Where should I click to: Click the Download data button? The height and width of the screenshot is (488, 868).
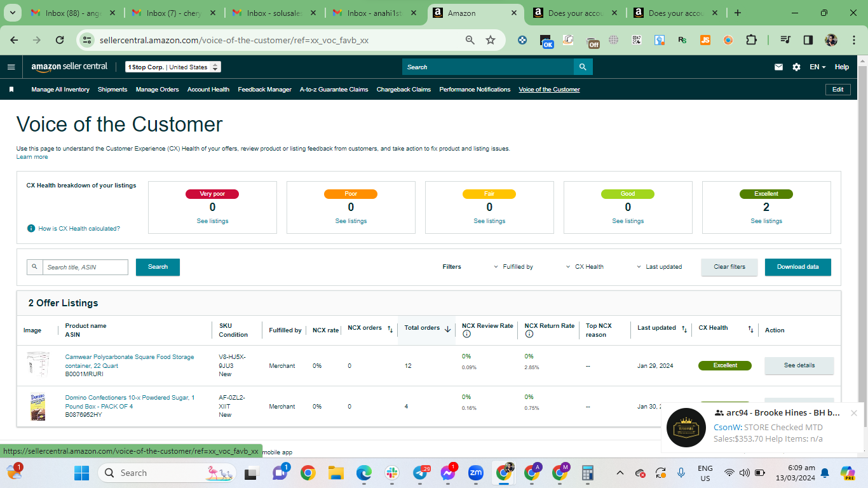pyautogui.click(x=798, y=267)
